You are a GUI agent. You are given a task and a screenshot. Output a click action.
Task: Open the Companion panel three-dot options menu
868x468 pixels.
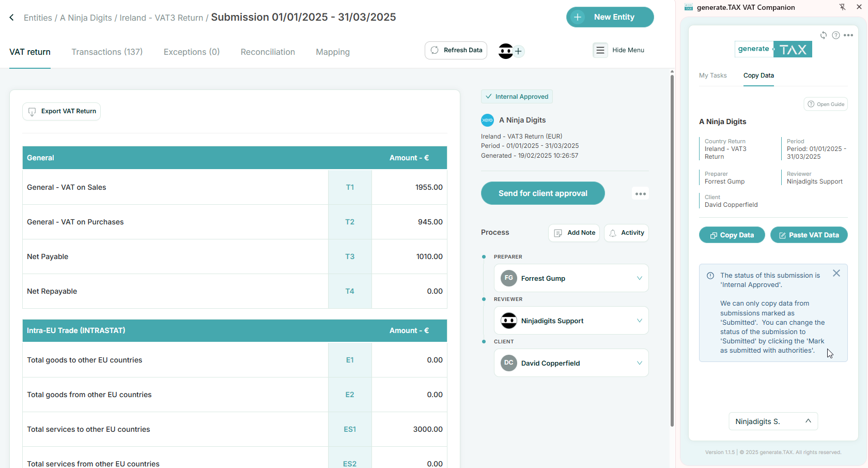point(848,35)
